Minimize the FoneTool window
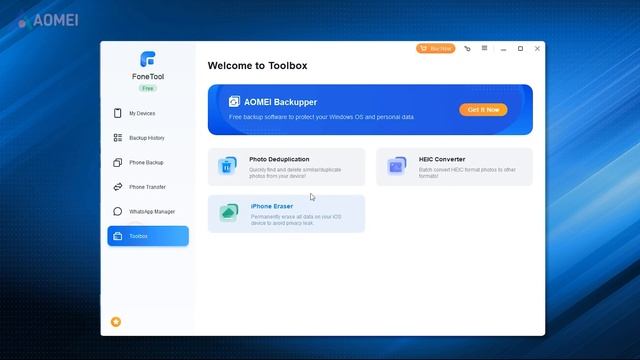 coord(503,49)
